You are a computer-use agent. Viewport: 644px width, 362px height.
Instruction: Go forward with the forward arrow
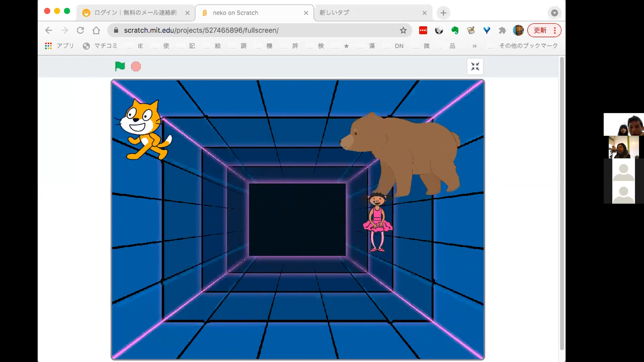click(64, 30)
